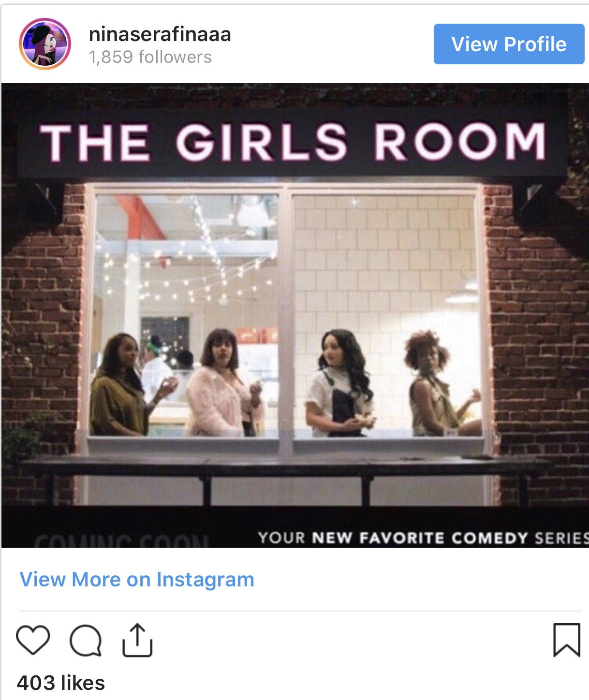Click THE GIRLS ROOM sign in photo
The width and height of the screenshot is (589, 700).
[x=293, y=142]
